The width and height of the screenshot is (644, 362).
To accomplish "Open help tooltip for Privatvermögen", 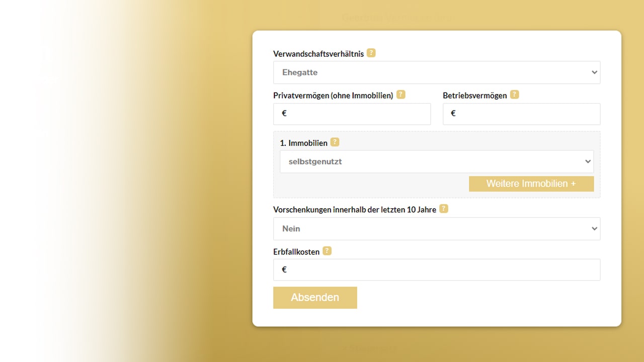I will click(x=400, y=95).
